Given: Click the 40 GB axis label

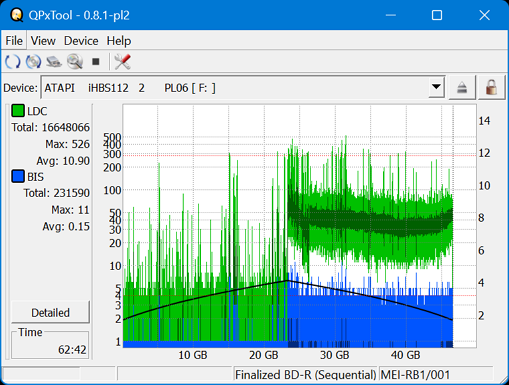Looking at the screenshot, I should (406, 355).
